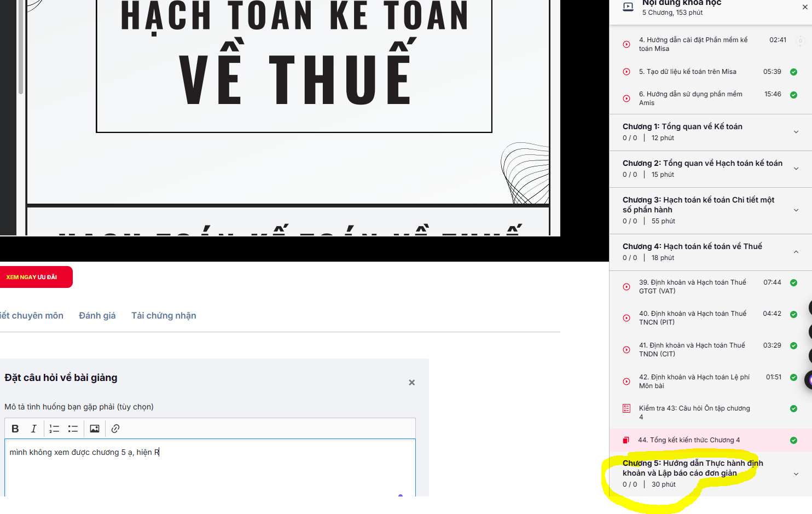812x514 pixels.
Task: Collapse Chương 4: Hạch toán kế toán về Thuế
Action: click(x=710, y=252)
